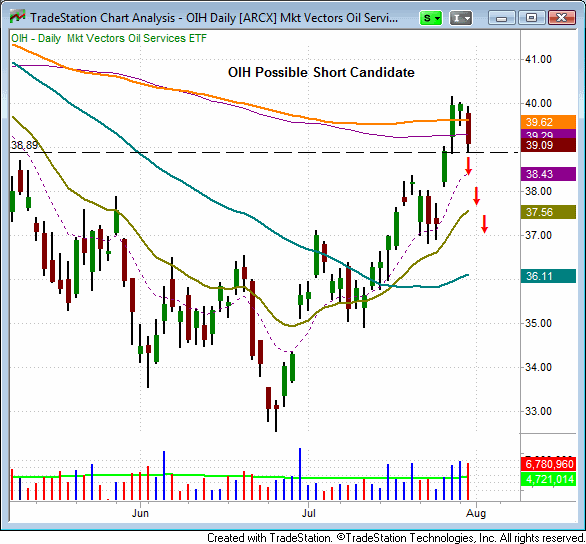586x544 pixels.
Task: Select the 'OIH Possible Short Candidate' annotation text
Action: click(321, 72)
